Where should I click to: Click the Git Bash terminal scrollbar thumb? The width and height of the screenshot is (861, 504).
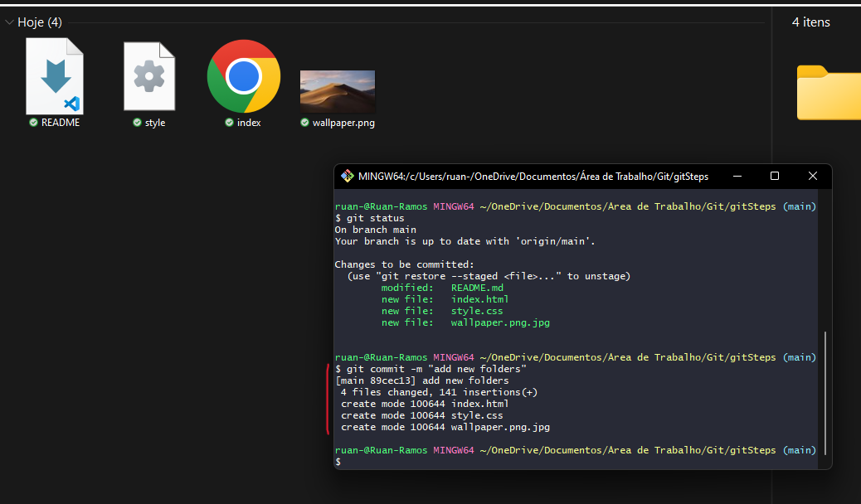click(x=825, y=393)
